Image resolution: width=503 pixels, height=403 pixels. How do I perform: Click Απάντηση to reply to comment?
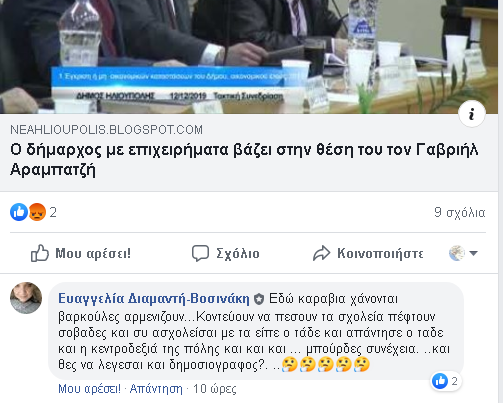(156, 389)
